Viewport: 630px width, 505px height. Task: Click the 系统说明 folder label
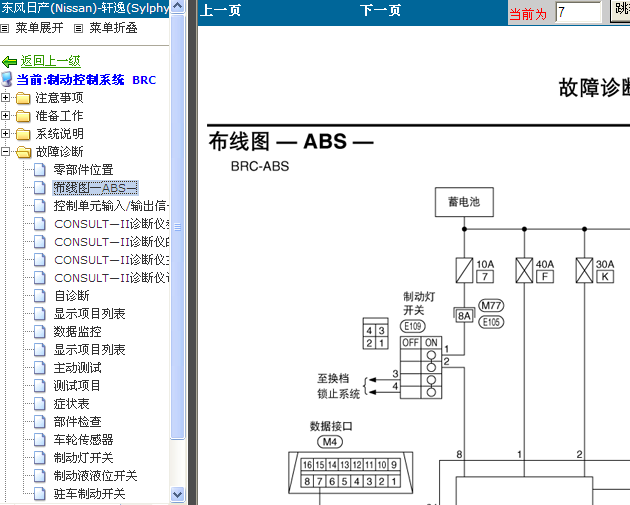click(59, 133)
